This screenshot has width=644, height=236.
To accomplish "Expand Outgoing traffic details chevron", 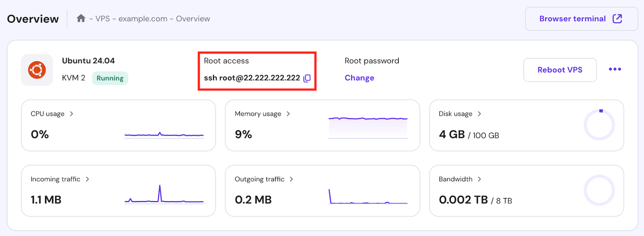I will pos(291,179).
